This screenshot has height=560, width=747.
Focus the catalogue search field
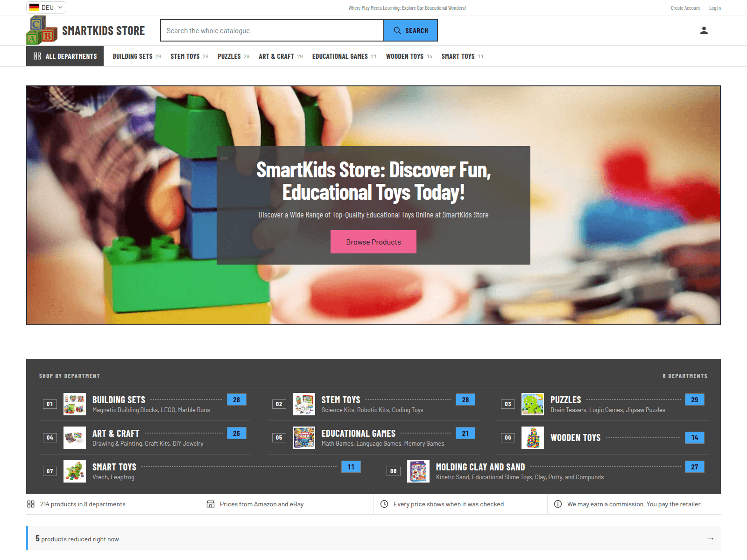(x=272, y=30)
